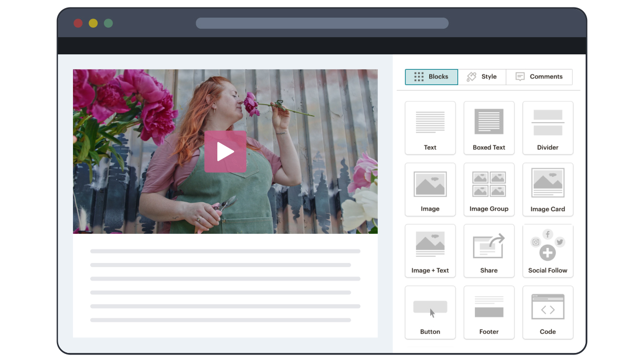The height and width of the screenshot is (362, 644).
Task: Click the browser address bar
Action: pos(322,23)
